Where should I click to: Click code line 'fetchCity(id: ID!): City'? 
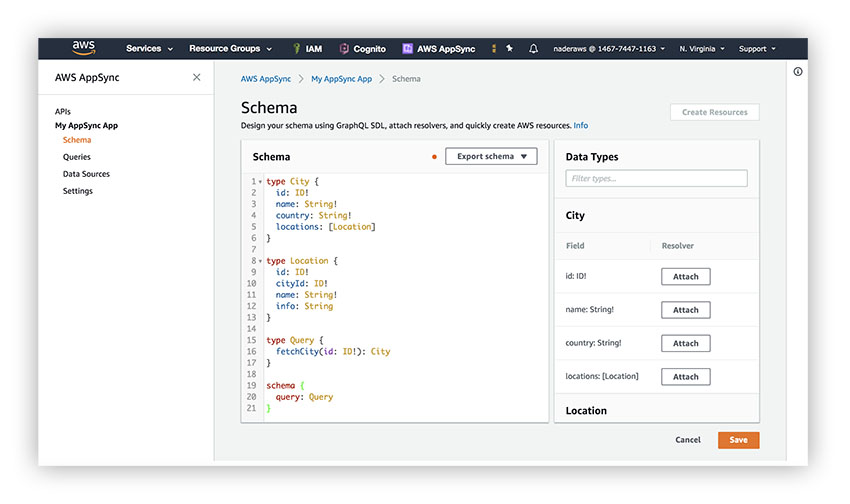coord(333,351)
